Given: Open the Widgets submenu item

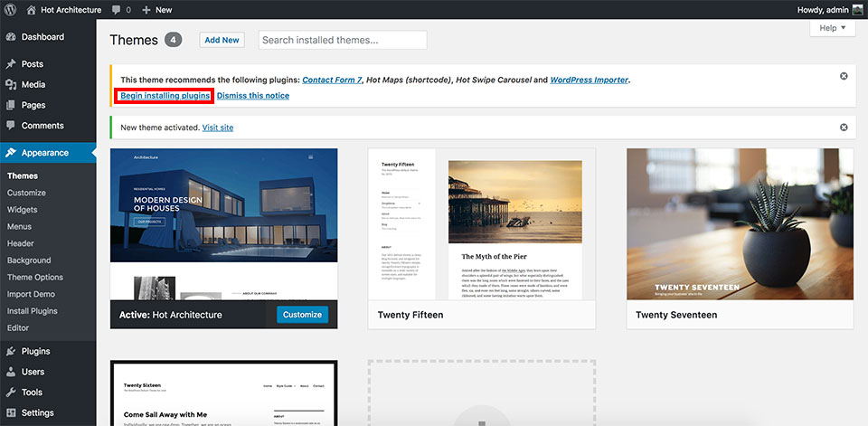Looking at the screenshot, I should pos(22,210).
